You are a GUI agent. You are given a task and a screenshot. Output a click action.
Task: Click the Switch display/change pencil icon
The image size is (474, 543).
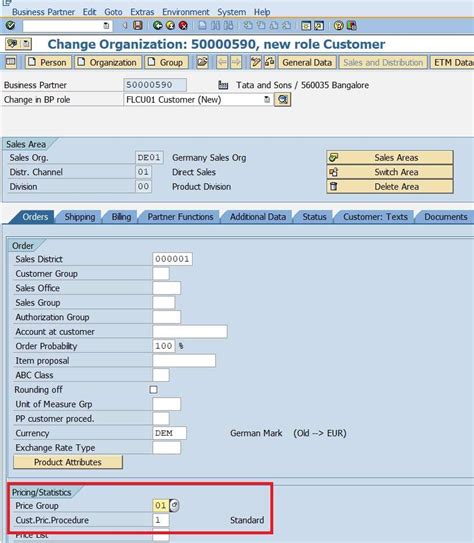256,62
